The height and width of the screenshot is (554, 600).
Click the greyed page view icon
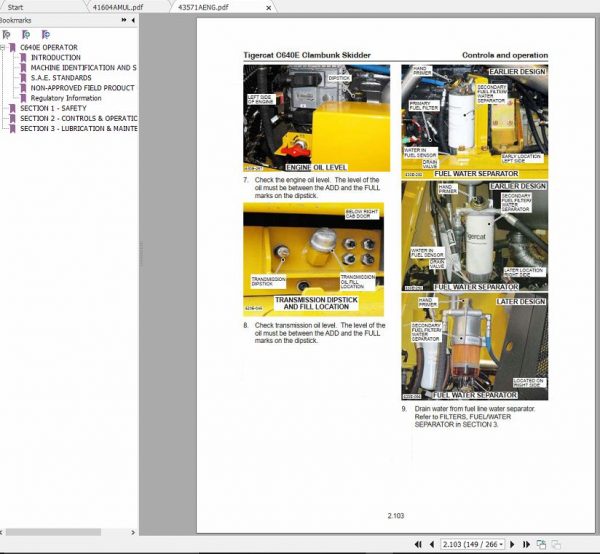coord(556,544)
